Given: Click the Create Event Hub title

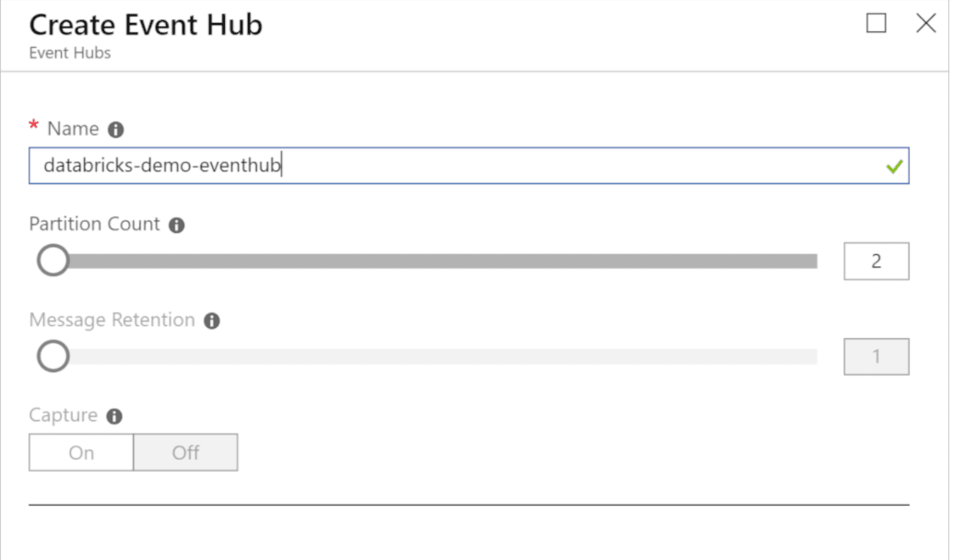Looking at the screenshot, I should pos(146,25).
